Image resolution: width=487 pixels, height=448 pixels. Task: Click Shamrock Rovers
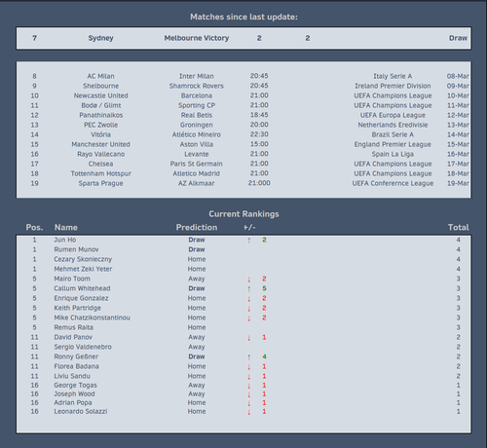pyautogui.click(x=197, y=86)
